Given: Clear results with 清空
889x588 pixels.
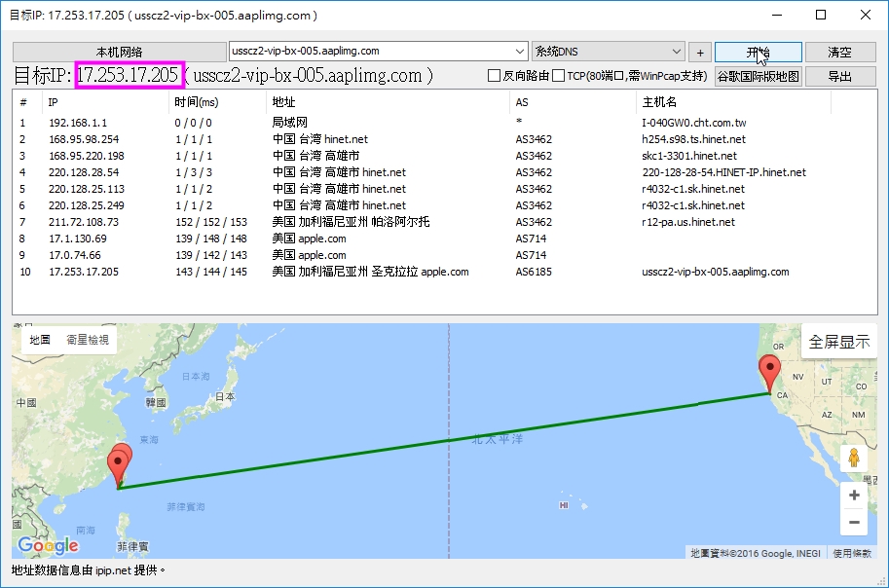Looking at the screenshot, I should point(839,53).
